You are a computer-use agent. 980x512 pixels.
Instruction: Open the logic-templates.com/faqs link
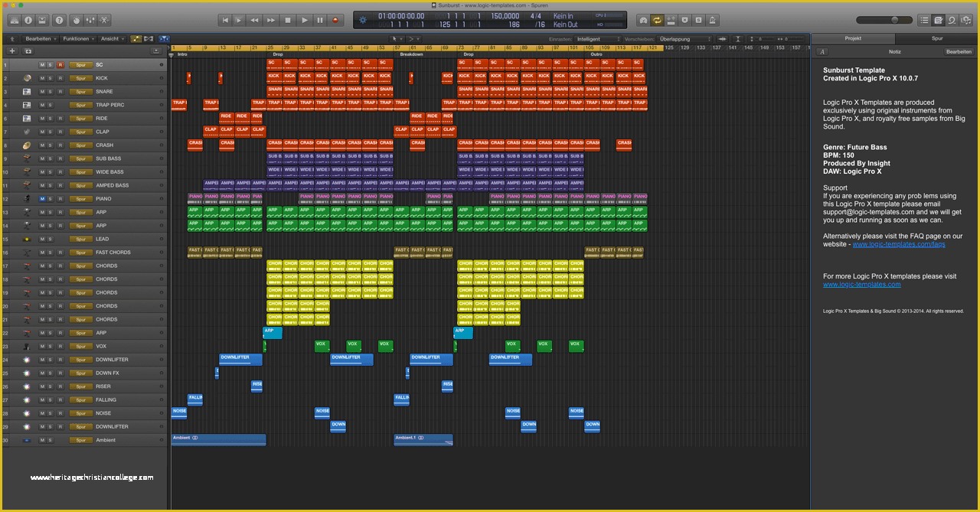pyautogui.click(x=899, y=244)
